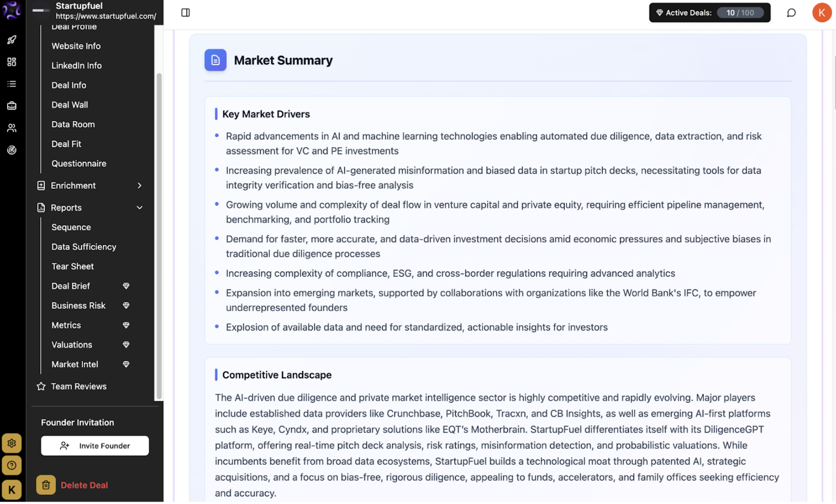Click Delete Deal
Image resolution: width=836 pixels, height=504 pixels.
pos(84,485)
